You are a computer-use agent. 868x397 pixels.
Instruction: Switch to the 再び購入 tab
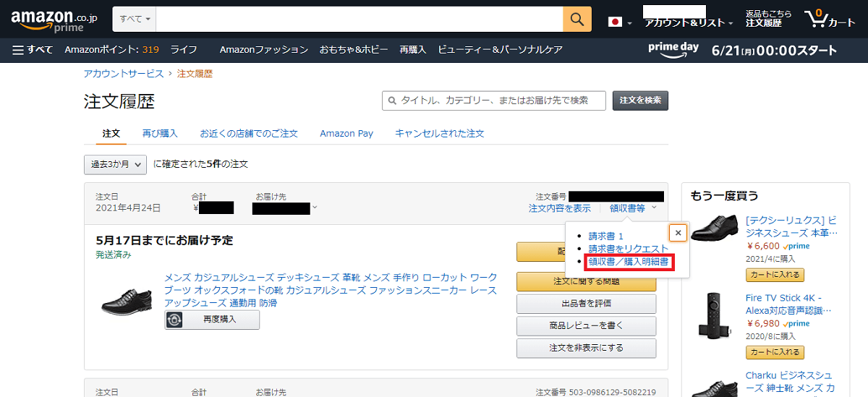[160, 134]
